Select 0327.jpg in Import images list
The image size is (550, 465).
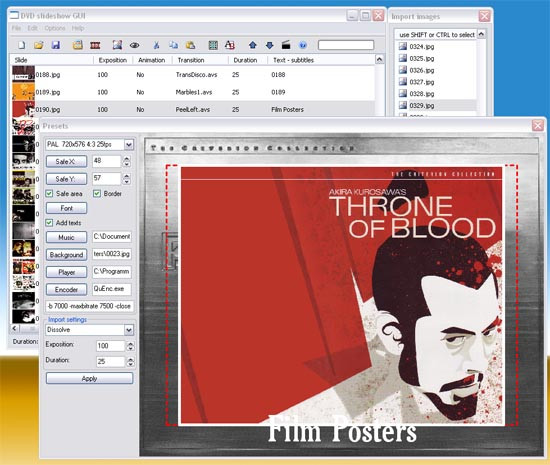click(x=422, y=82)
